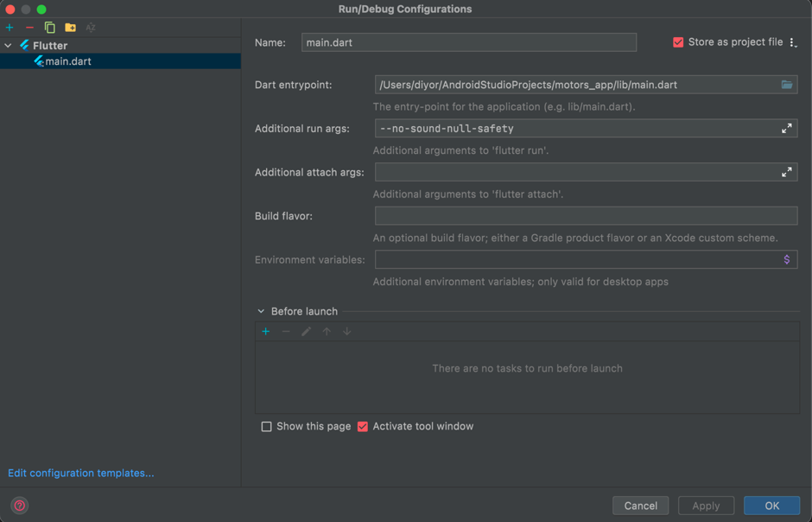Click the Build flavor input field
The image size is (812, 522).
tap(586, 216)
